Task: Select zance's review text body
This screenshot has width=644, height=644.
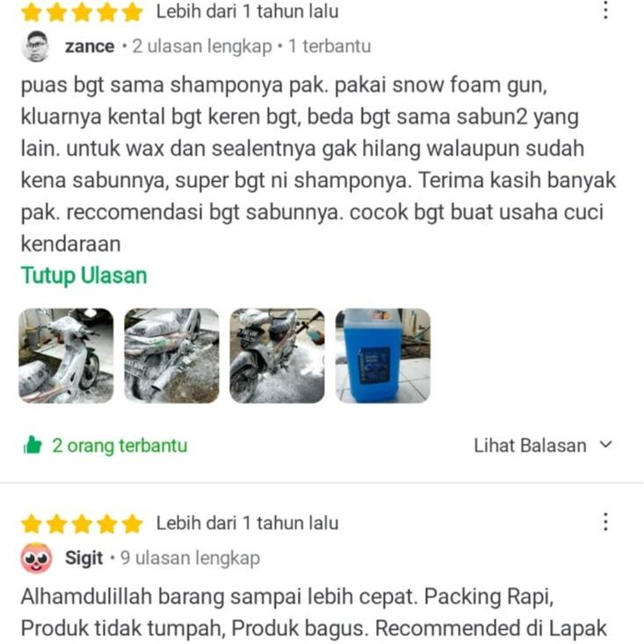Action: tap(318, 164)
